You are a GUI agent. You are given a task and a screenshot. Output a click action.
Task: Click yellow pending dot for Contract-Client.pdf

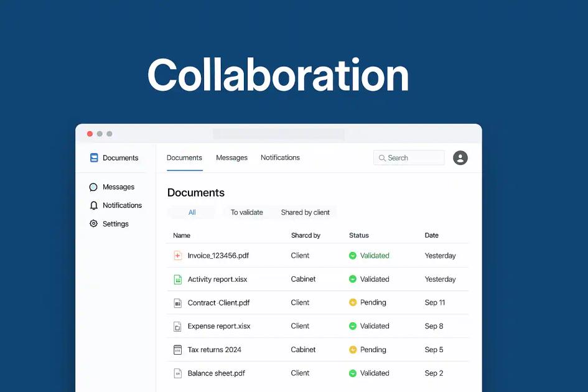point(353,302)
